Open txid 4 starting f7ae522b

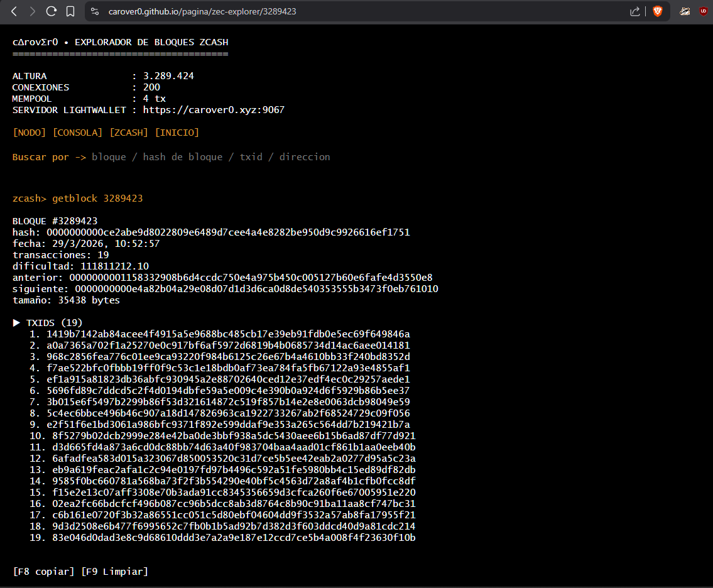click(228, 368)
